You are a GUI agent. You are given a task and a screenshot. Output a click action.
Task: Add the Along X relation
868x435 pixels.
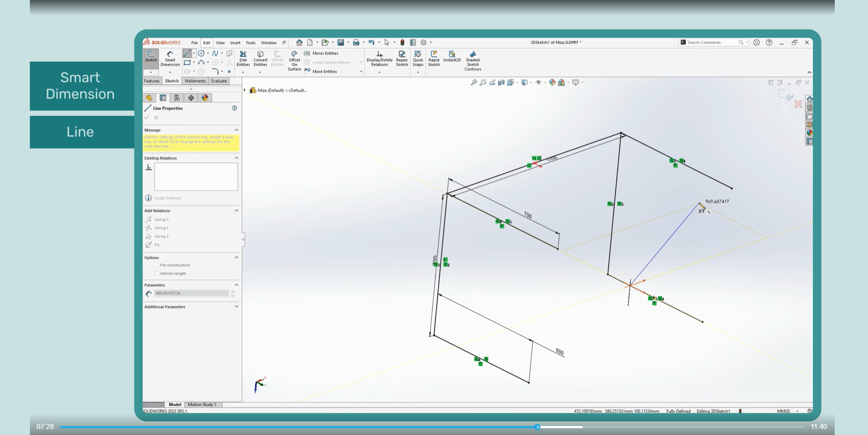click(x=161, y=220)
